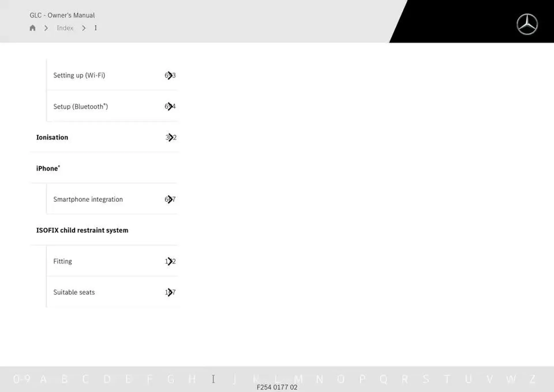Click the second breadcrumb chevron arrow
Screen dimensions: 554x392
pyautogui.click(x=84, y=28)
